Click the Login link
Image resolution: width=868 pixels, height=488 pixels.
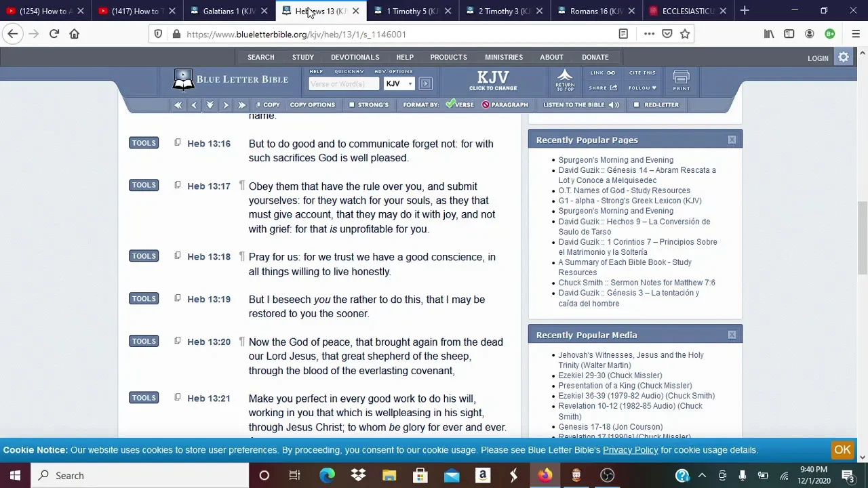point(818,58)
